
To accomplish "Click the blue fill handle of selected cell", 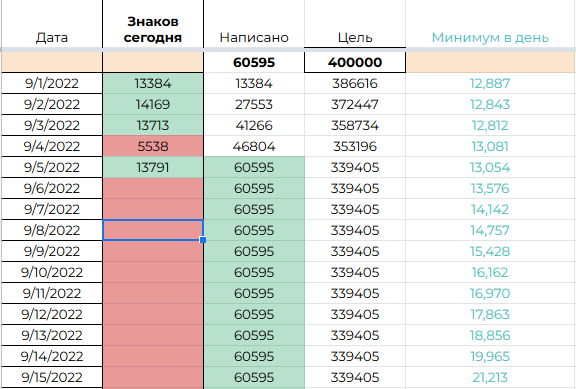I will pos(203,240).
